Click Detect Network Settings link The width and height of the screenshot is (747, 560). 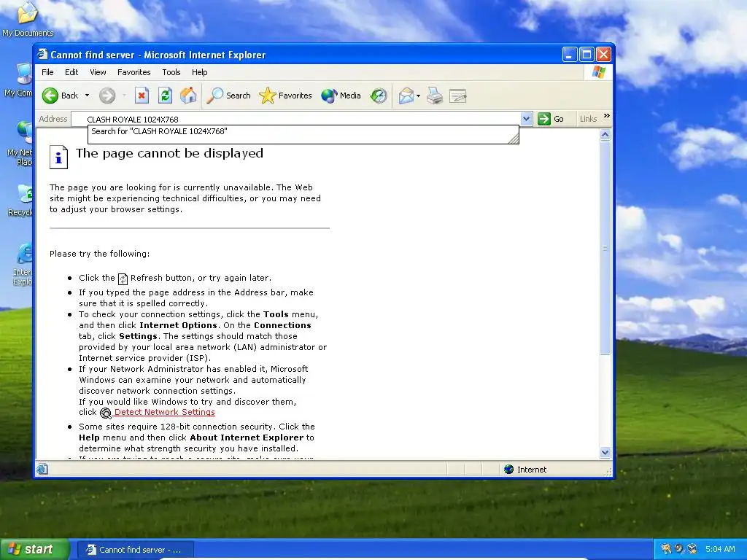(164, 413)
